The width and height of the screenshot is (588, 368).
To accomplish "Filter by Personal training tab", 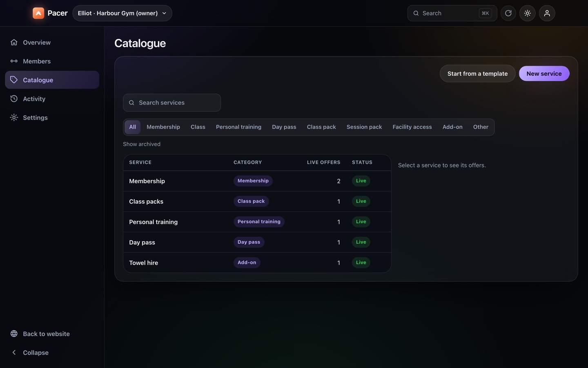I will (x=238, y=127).
